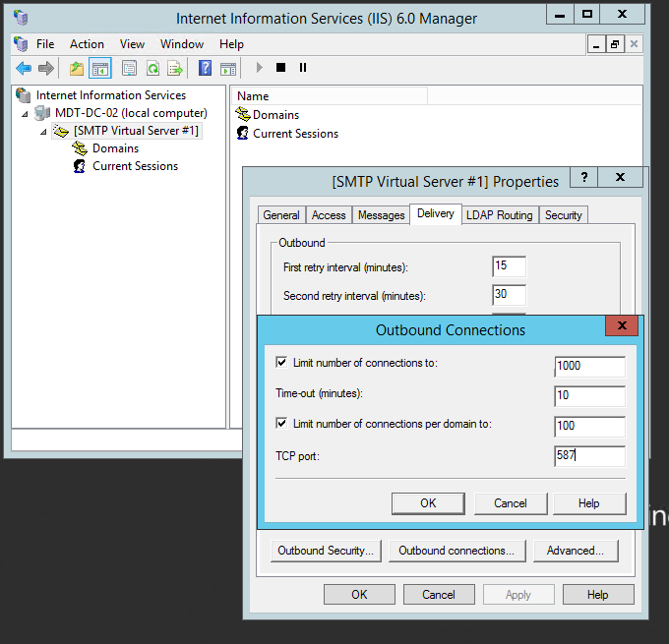Click Cancel in the Properties dialog
Viewport: 669px width, 644px height.
point(439,595)
